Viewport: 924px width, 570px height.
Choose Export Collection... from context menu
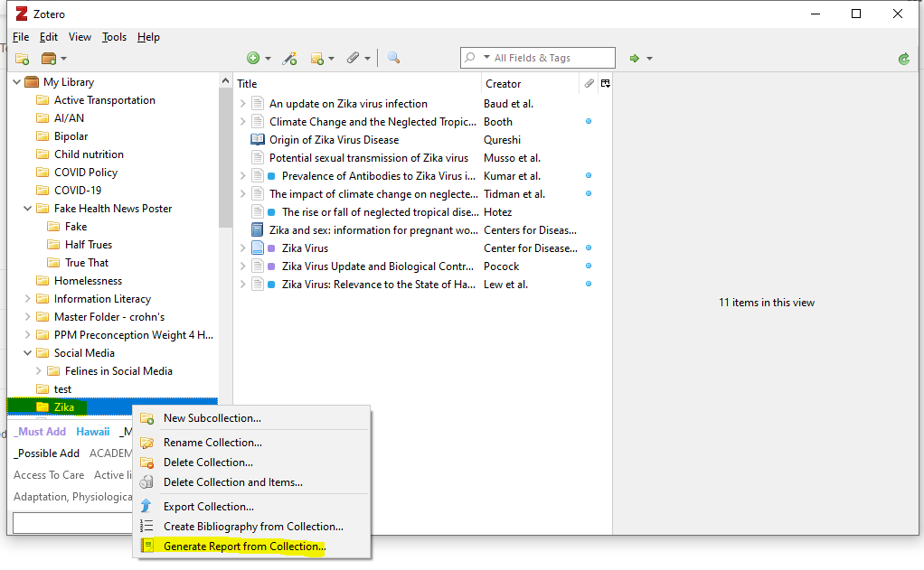pos(253,507)
